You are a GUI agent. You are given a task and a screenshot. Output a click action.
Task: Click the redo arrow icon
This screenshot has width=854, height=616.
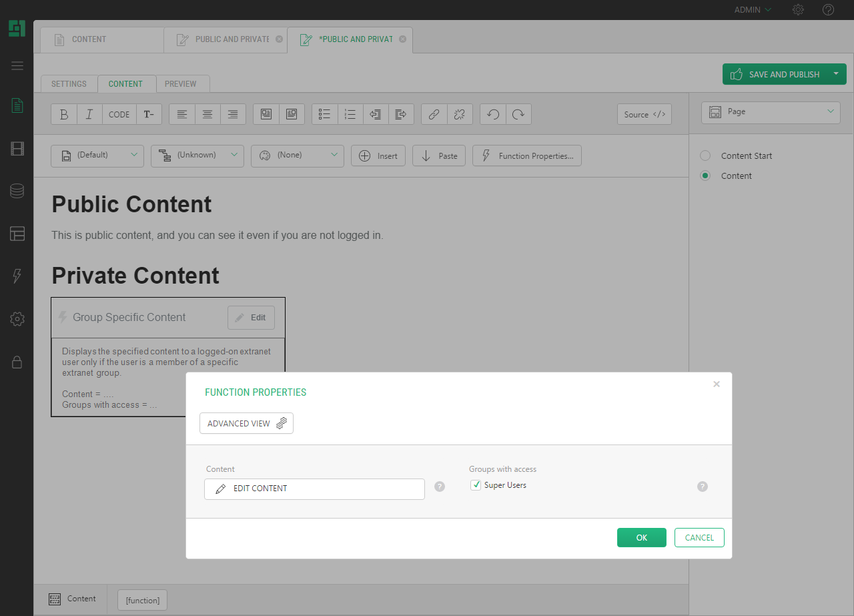point(518,114)
